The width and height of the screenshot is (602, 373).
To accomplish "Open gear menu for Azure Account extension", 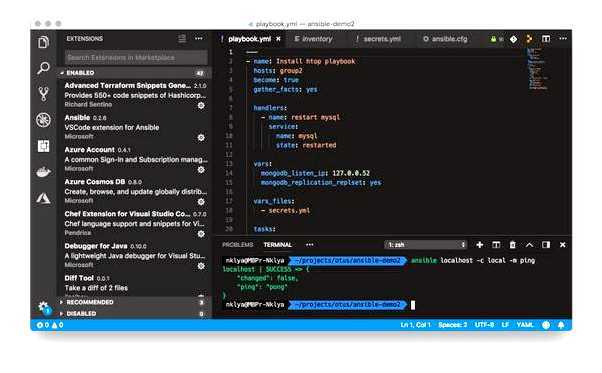I will coord(201,170).
